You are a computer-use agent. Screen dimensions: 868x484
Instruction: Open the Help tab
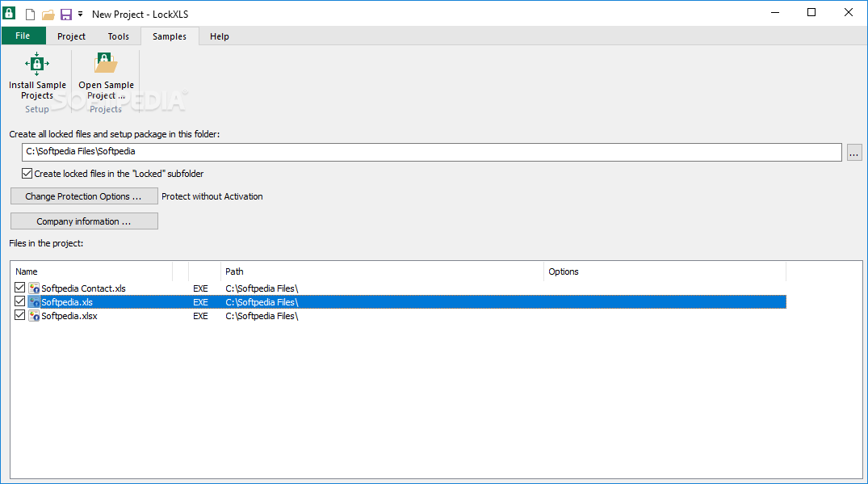219,36
